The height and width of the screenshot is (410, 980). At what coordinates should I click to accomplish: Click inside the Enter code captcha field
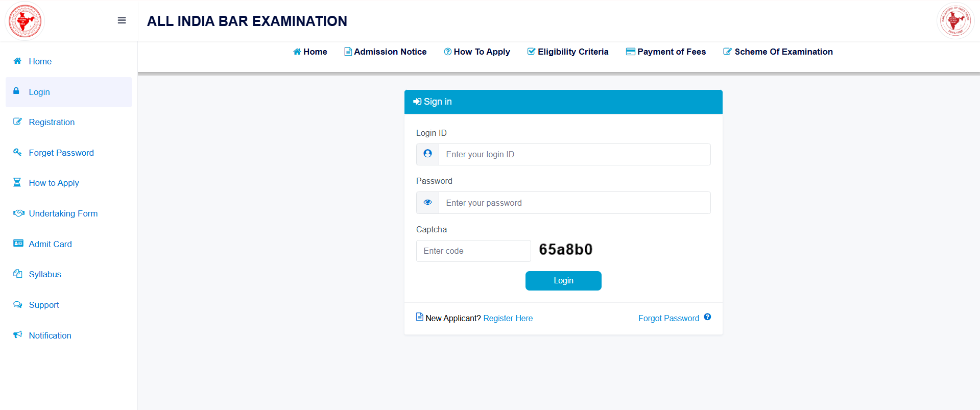click(x=473, y=251)
